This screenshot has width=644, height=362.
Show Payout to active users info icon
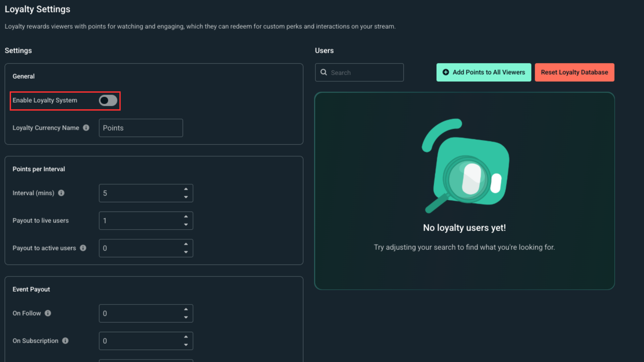[x=83, y=248]
